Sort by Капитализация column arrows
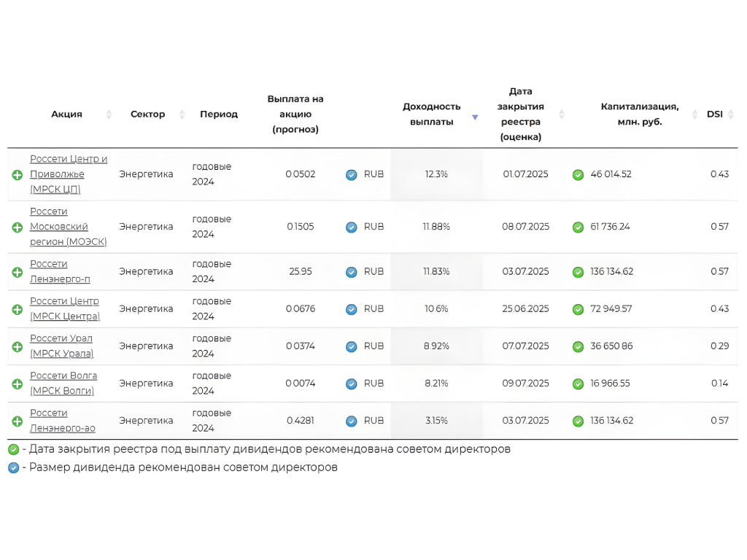The width and height of the screenshot is (747, 560). pyautogui.click(x=695, y=114)
